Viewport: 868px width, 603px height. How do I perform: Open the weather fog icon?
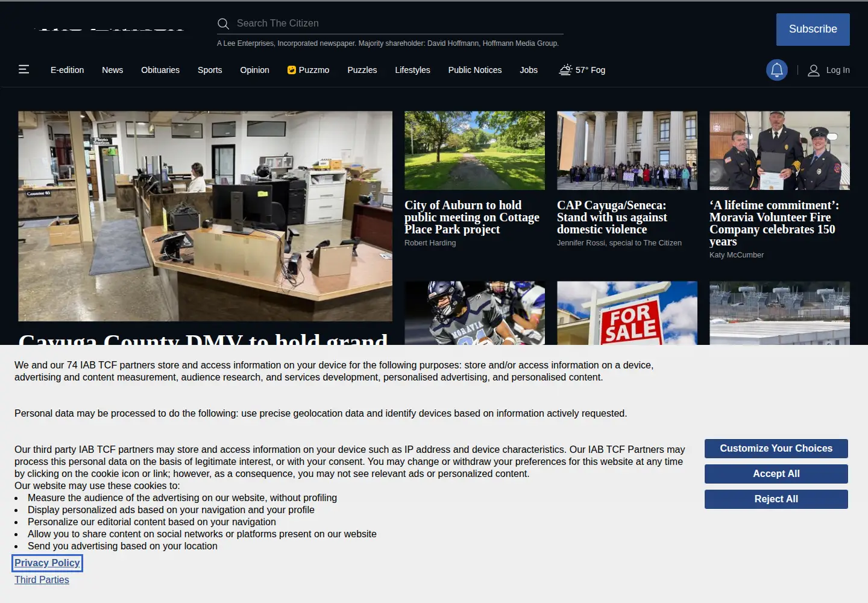(x=565, y=69)
